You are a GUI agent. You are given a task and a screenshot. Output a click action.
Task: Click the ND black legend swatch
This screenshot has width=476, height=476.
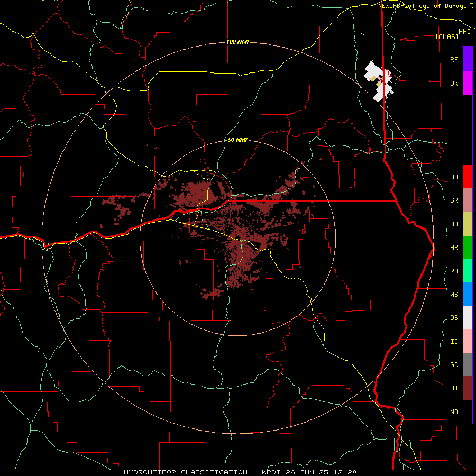point(467,411)
